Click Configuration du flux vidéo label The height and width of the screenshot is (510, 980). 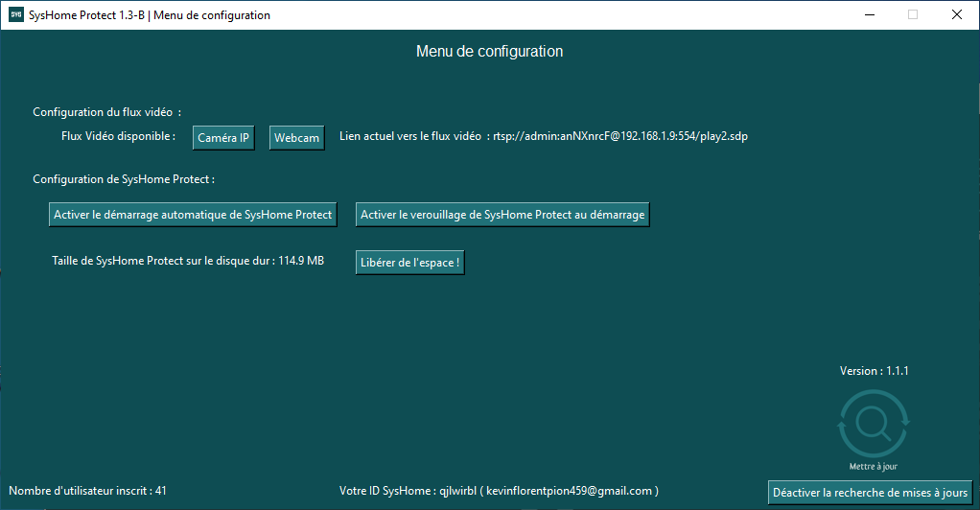click(106, 112)
